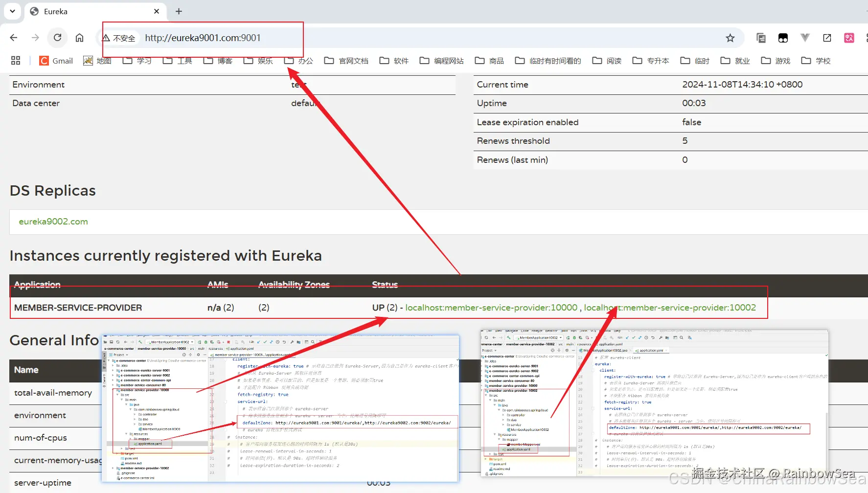Click the 不安全 site security indicator

(x=119, y=38)
